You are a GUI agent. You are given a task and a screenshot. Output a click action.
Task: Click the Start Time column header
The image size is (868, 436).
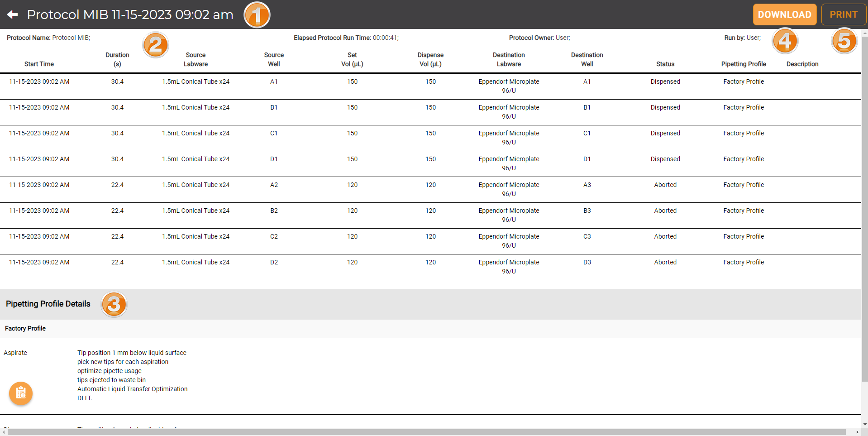39,64
